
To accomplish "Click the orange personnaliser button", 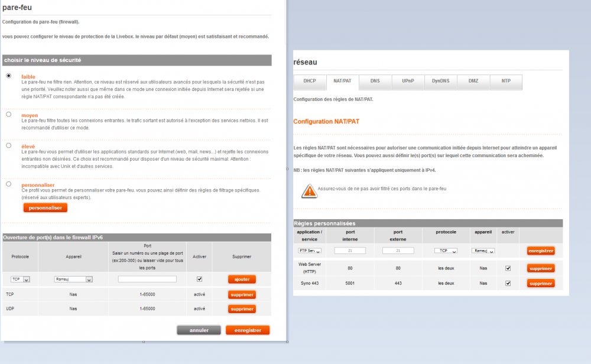I will tap(46, 207).
